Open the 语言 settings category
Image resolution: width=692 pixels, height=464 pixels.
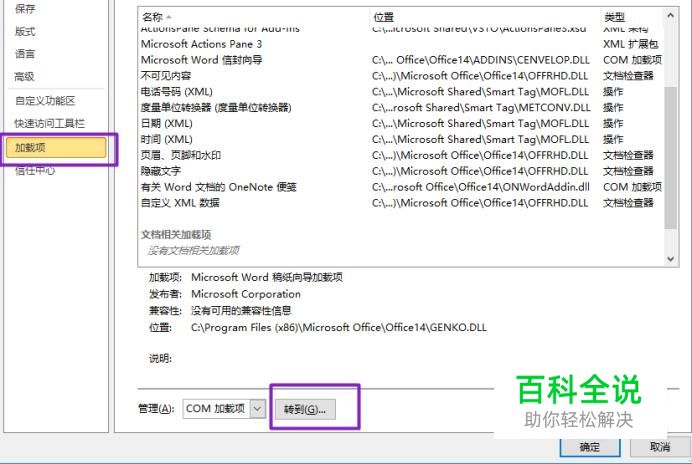click(25, 54)
